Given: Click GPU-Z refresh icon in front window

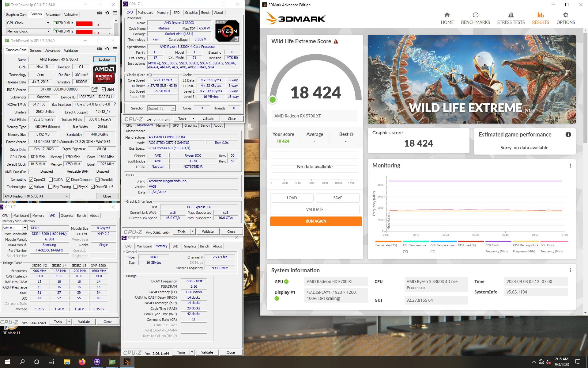Looking at the screenshot, I should [x=107, y=49].
